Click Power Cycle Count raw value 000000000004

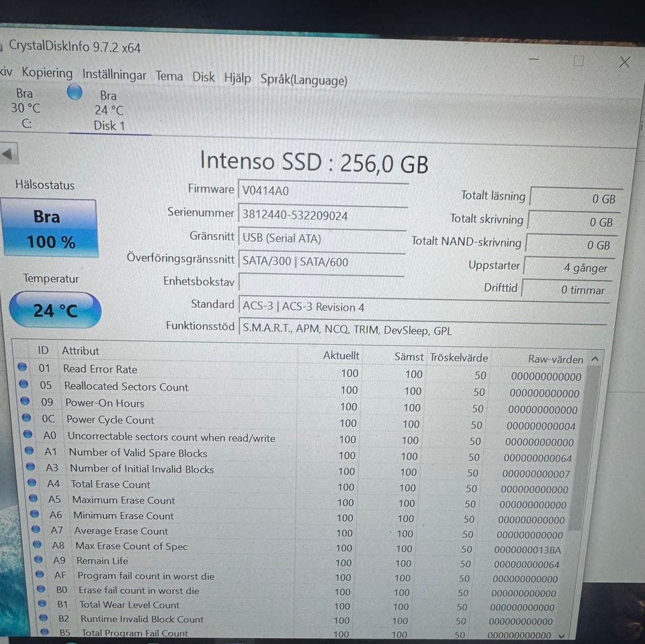(x=541, y=426)
